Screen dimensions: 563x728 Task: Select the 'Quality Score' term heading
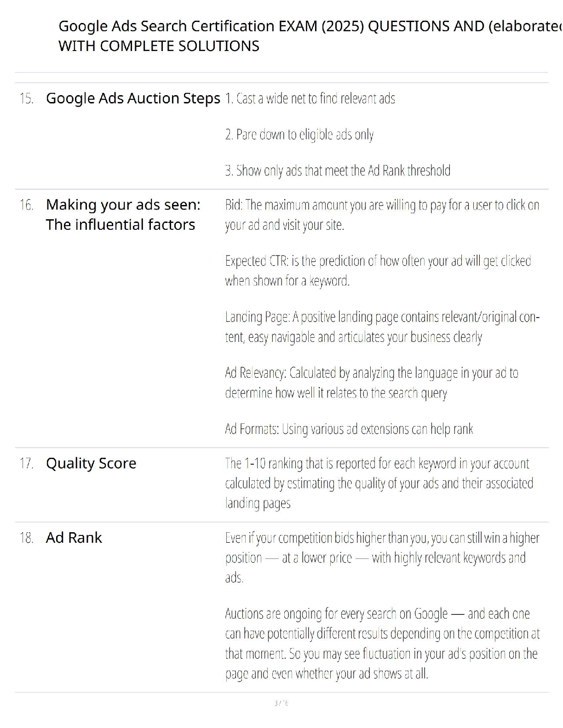coord(91,463)
